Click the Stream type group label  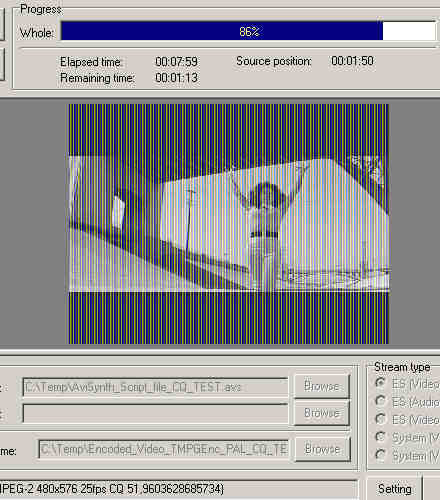pyautogui.click(x=402, y=367)
